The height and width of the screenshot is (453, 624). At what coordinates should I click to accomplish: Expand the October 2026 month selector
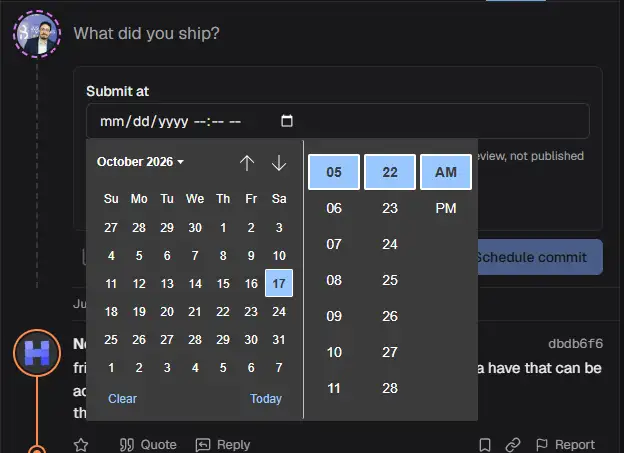coord(140,162)
